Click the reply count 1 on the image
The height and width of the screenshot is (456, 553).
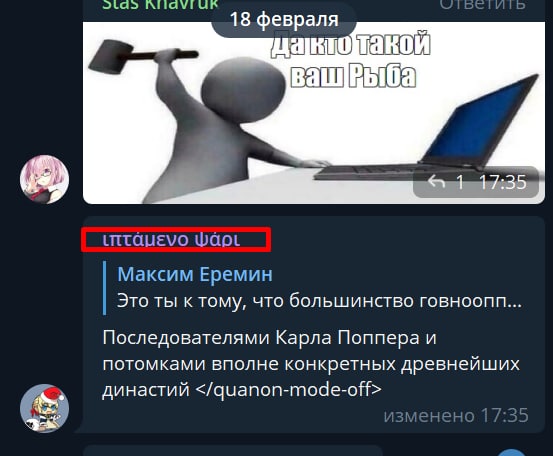(459, 183)
